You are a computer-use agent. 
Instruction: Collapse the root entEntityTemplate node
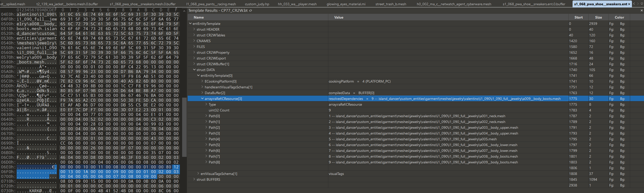[190, 23]
